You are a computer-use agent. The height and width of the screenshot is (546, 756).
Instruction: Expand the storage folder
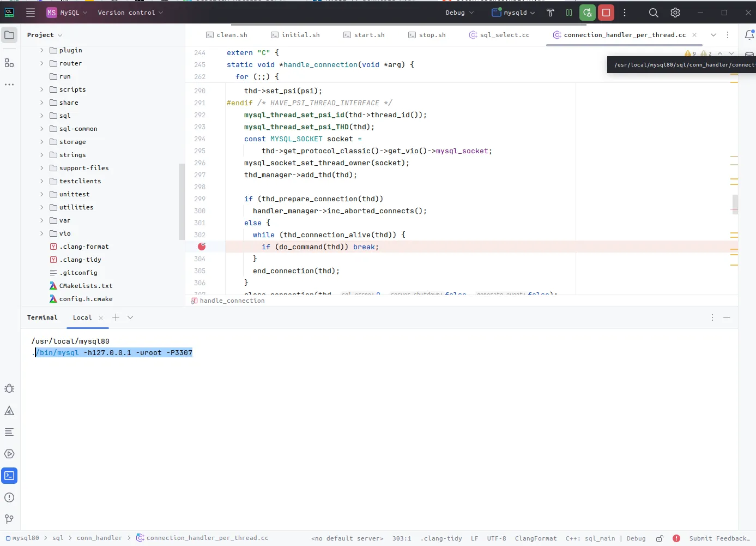pos(41,142)
